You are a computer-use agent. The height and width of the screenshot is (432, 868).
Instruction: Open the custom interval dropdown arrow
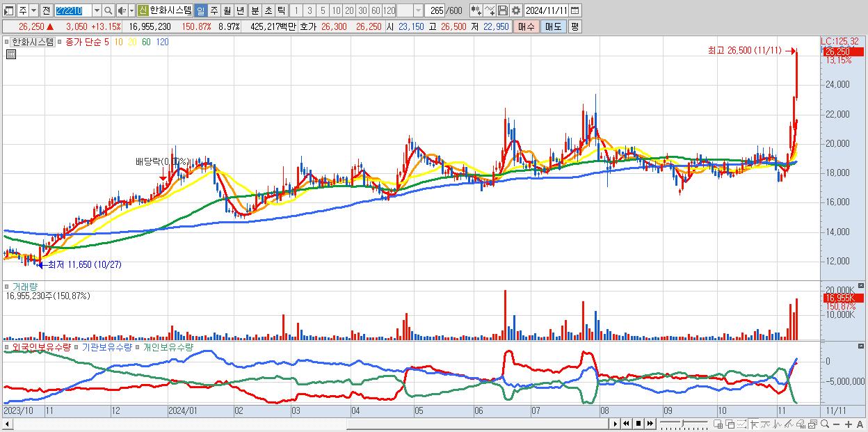(x=418, y=10)
